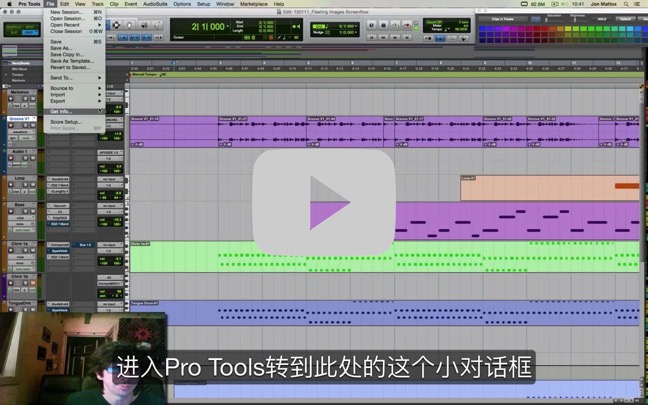Record-enable the Mellotron track
The width and height of the screenshot is (648, 405).
pos(10,99)
